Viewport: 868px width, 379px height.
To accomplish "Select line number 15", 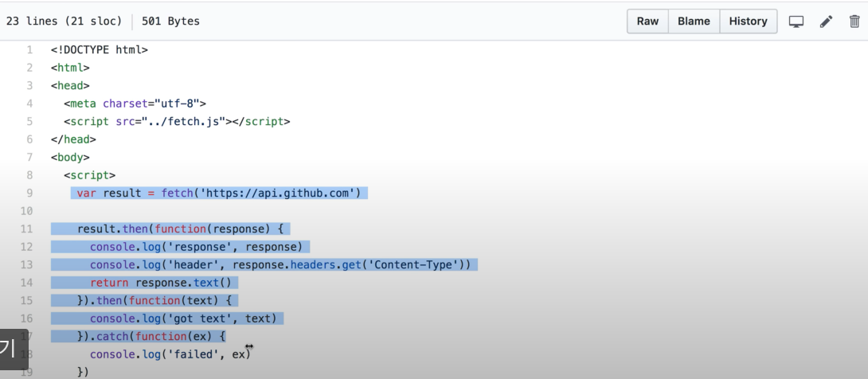I will [26, 300].
